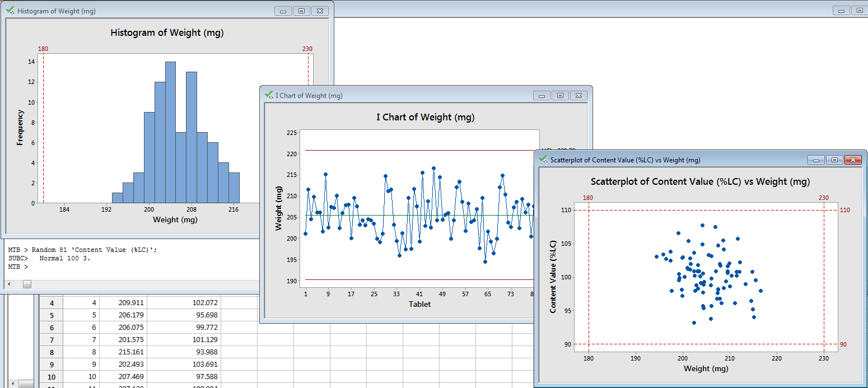Select the red dashed 90 reference line
This screenshot has width=868, height=388.
[707, 344]
